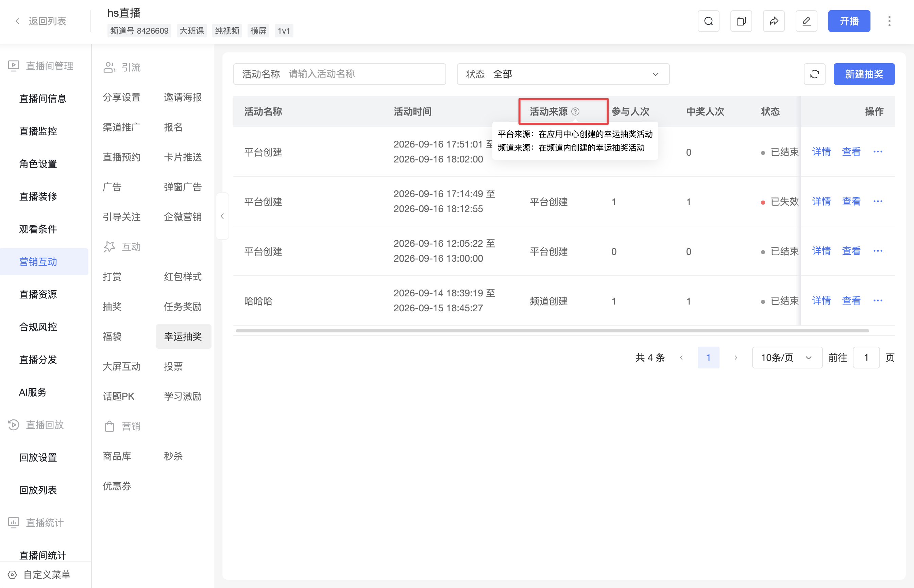Open 直播装修 menu item
Image resolution: width=914 pixels, height=588 pixels.
pyautogui.click(x=38, y=197)
